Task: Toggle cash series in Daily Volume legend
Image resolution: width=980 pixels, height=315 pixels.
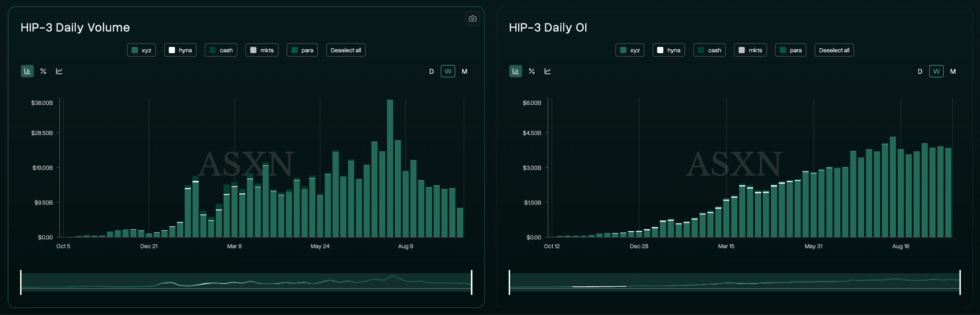Action: 221,50
